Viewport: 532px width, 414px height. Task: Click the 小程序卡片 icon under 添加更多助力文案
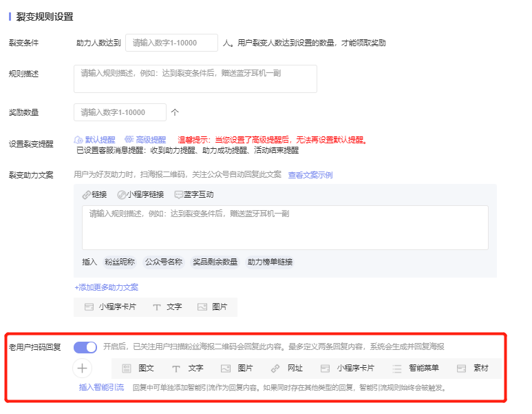point(89,307)
